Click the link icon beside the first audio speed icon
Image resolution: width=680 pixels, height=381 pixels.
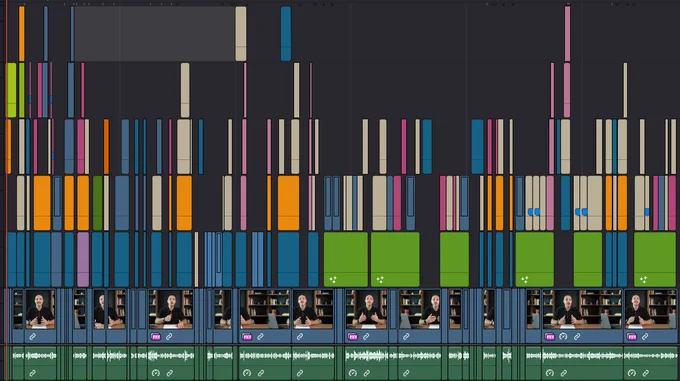170,373
